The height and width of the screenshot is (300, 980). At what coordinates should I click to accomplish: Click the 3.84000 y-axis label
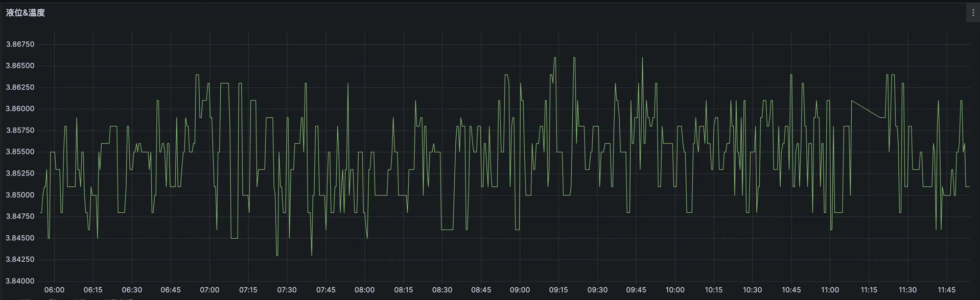[20, 281]
